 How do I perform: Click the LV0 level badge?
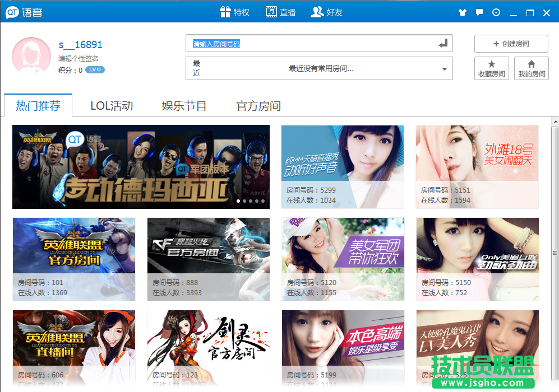(x=95, y=70)
